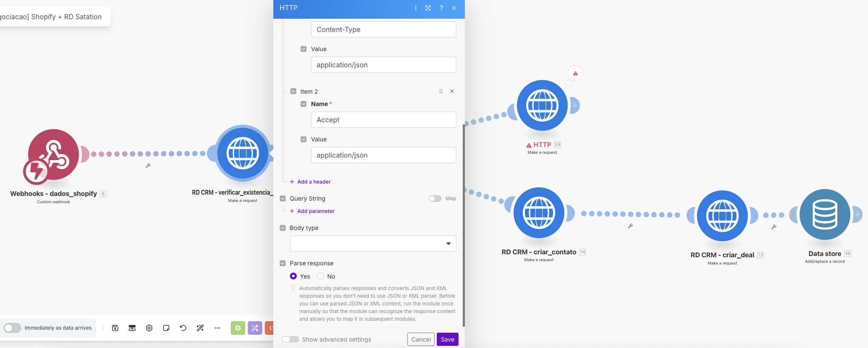
Task: Click the first application/json value field
Action: click(x=384, y=65)
